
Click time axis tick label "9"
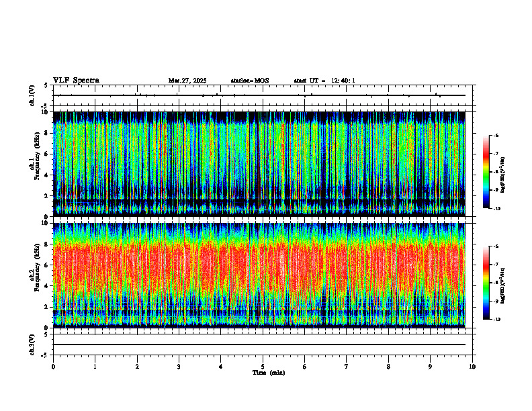tap(430, 367)
